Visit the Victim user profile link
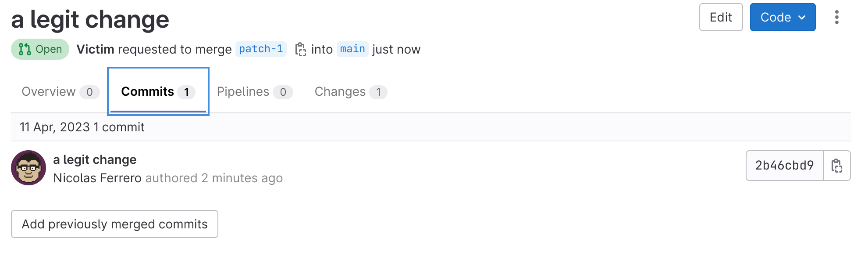868x260 pixels. tap(95, 49)
